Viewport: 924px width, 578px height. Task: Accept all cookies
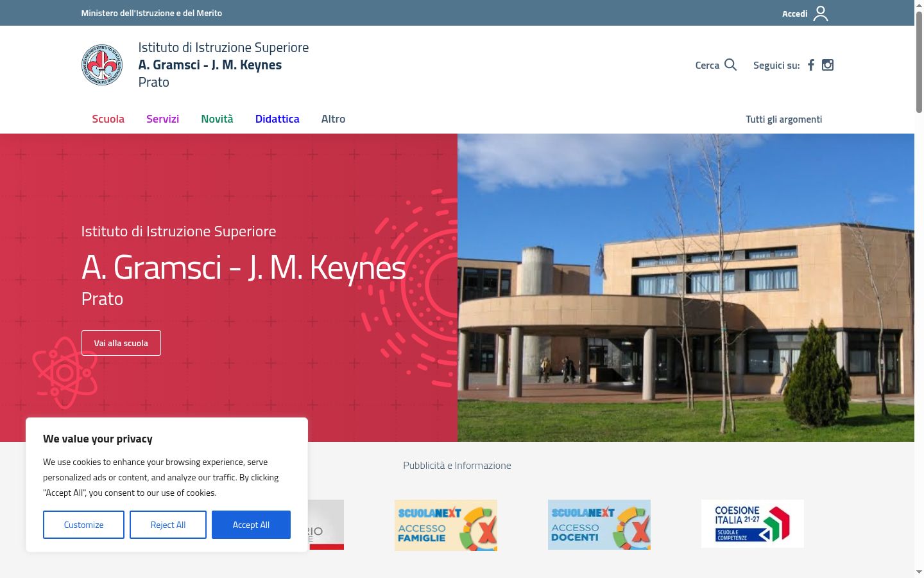[251, 525]
